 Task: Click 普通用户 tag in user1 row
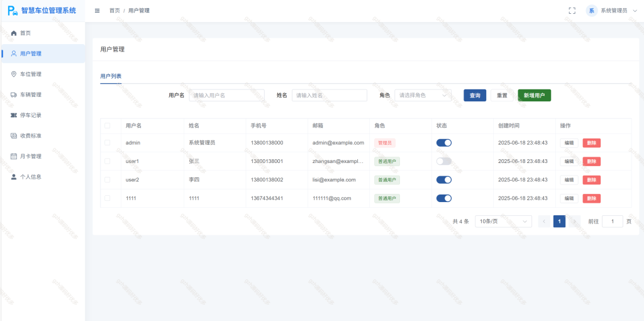tap(387, 162)
